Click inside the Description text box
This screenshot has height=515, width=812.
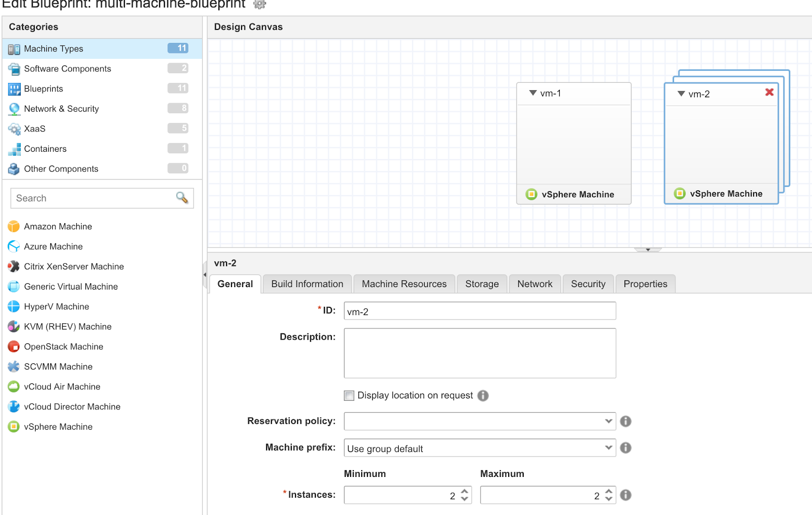(479, 353)
